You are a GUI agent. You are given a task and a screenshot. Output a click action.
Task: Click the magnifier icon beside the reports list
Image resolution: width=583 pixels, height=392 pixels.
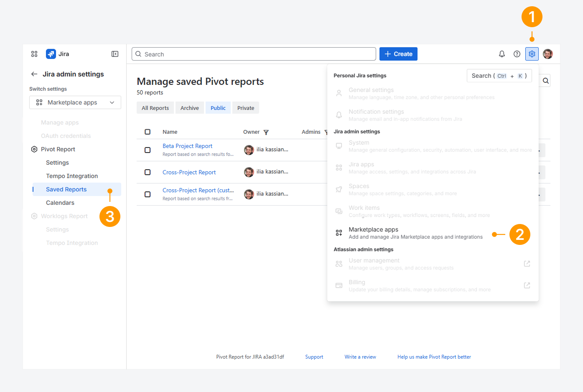tap(546, 81)
